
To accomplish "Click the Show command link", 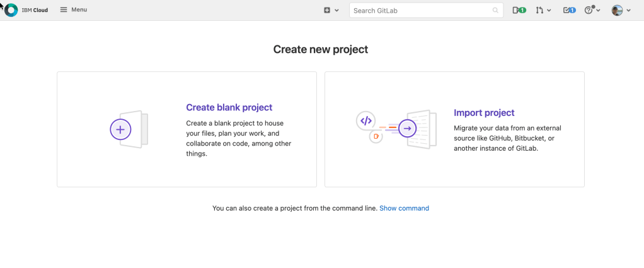I will pyautogui.click(x=404, y=208).
